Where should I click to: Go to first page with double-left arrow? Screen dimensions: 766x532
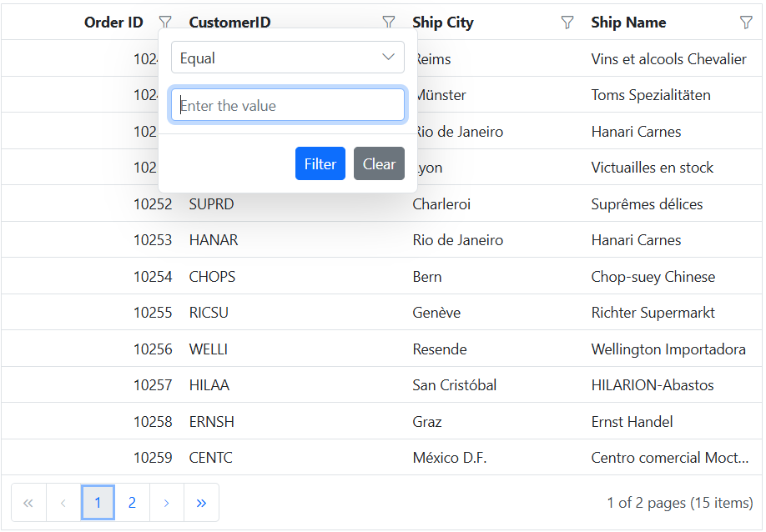(29, 503)
